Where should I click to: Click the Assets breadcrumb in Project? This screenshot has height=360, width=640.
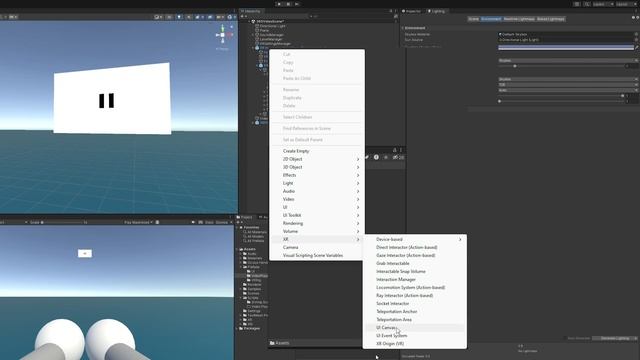click(x=282, y=343)
